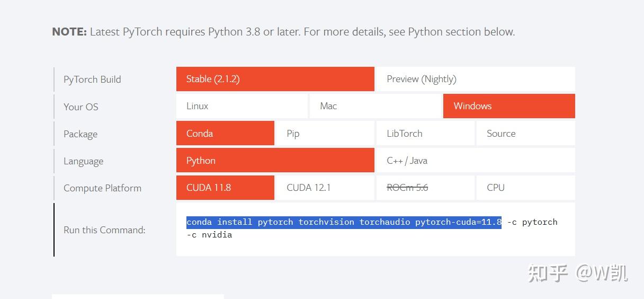Choose the Preview (Nightly) build

pyautogui.click(x=475, y=79)
